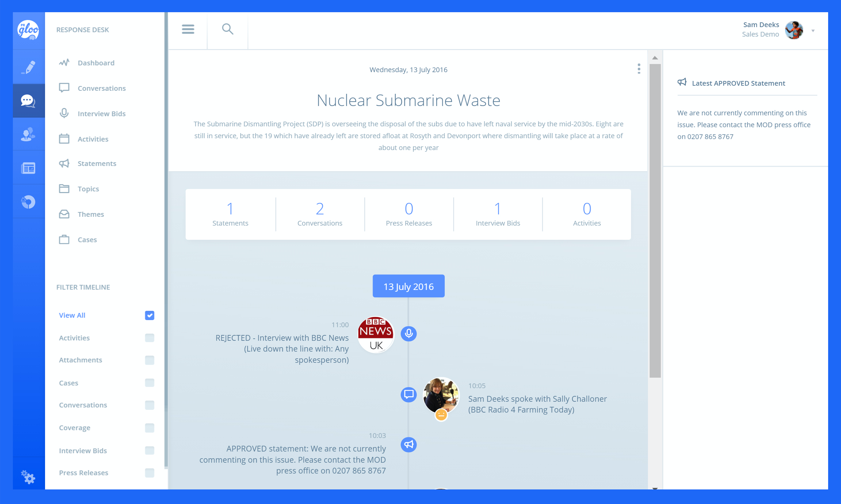This screenshot has width=841, height=504.
Task: Open Dashboard from the navigation menu
Action: point(96,63)
